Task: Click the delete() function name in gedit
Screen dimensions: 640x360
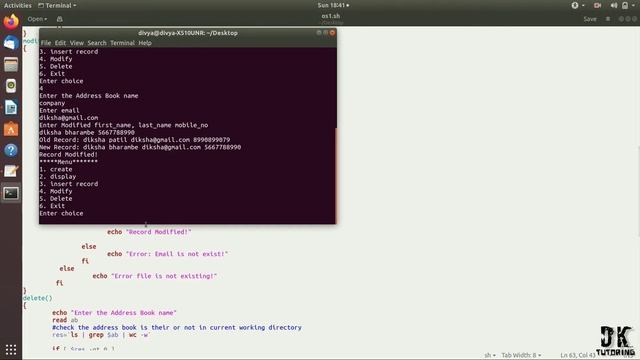Action: [x=38, y=298]
